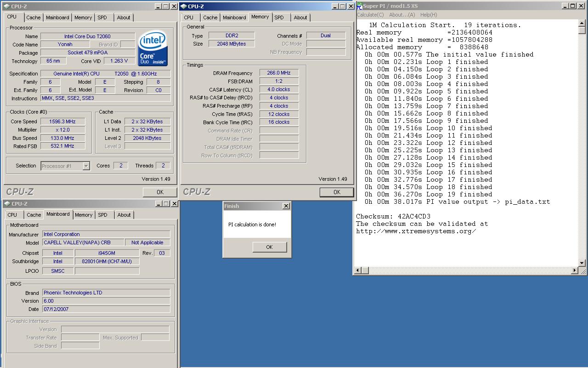Open About tab in Mainboard window

(124, 215)
